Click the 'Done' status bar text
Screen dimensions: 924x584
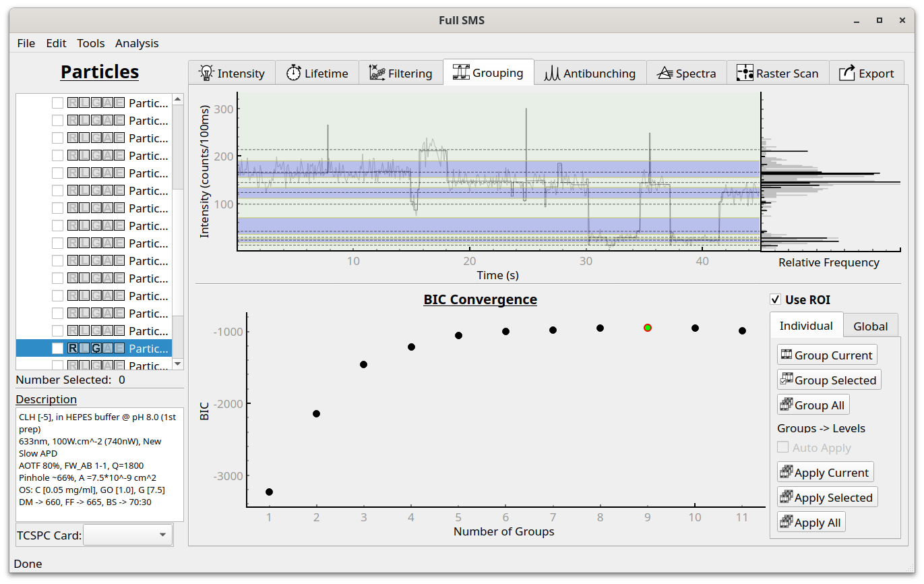(28, 564)
